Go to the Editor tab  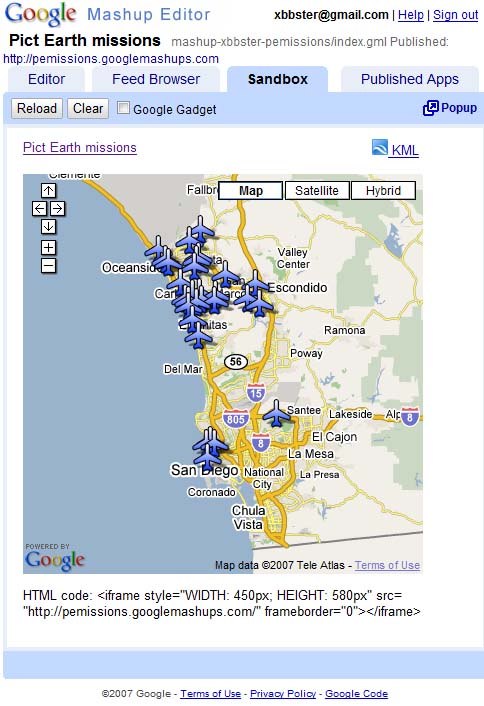pos(46,79)
